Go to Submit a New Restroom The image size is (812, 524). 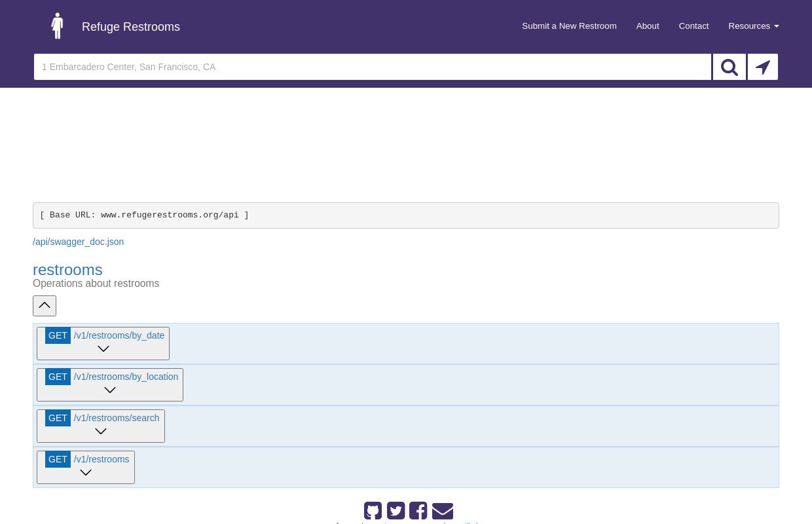click(x=569, y=26)
